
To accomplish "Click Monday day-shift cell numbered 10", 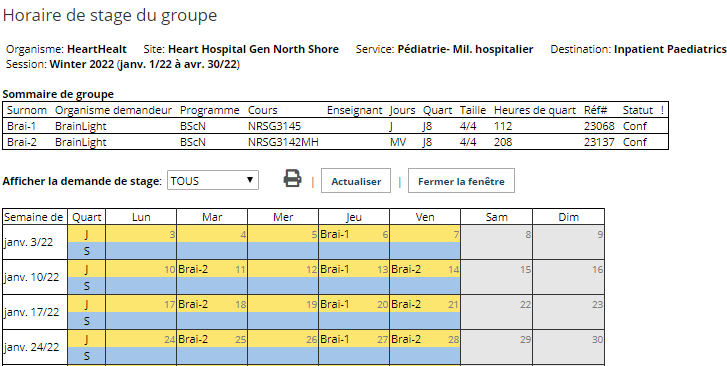I will pyautogui.click(x=141, y=269).
